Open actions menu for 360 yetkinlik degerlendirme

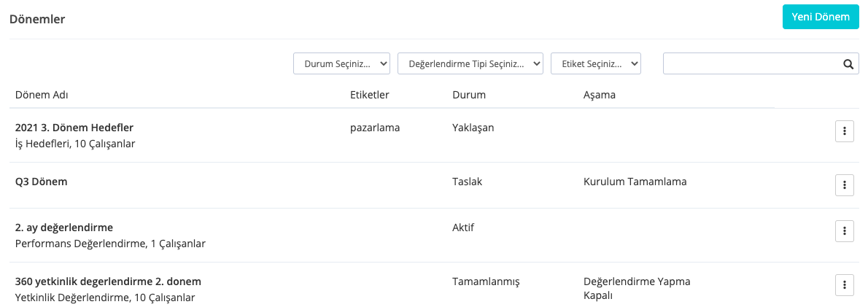coord(844,285)
